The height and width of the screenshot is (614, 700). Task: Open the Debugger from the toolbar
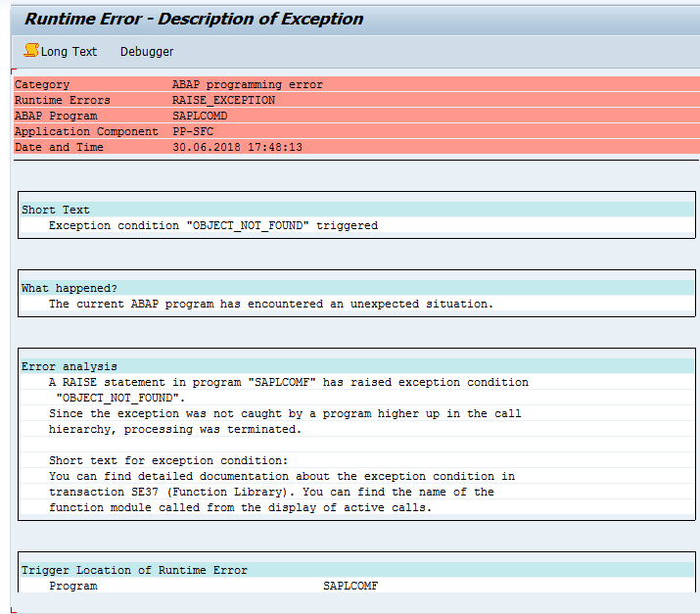[147, 52]
